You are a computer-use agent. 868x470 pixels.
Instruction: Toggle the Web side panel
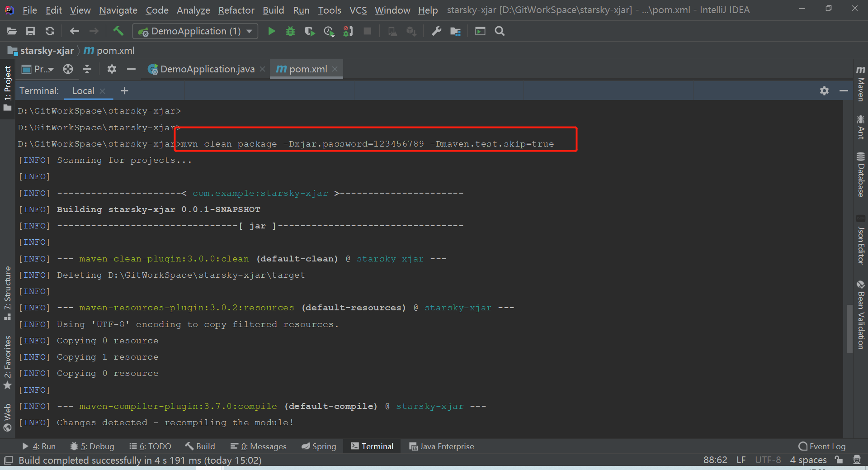(8, 418)
